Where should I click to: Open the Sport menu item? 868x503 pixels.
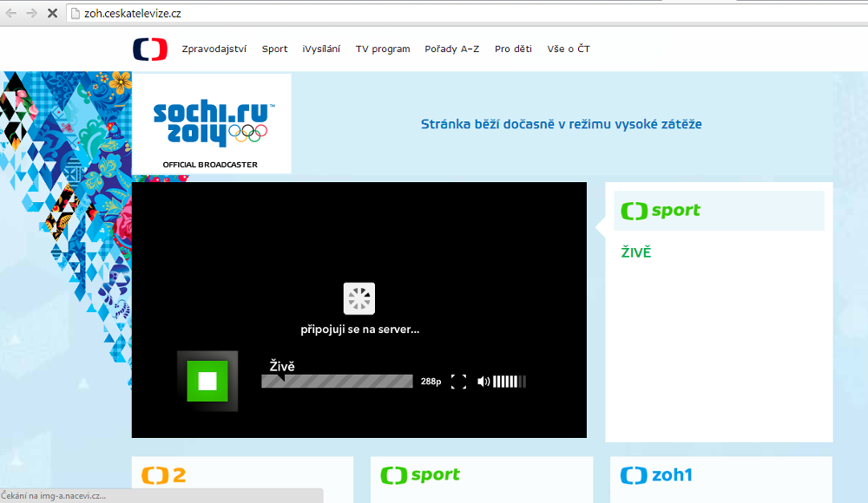(274, 49)
